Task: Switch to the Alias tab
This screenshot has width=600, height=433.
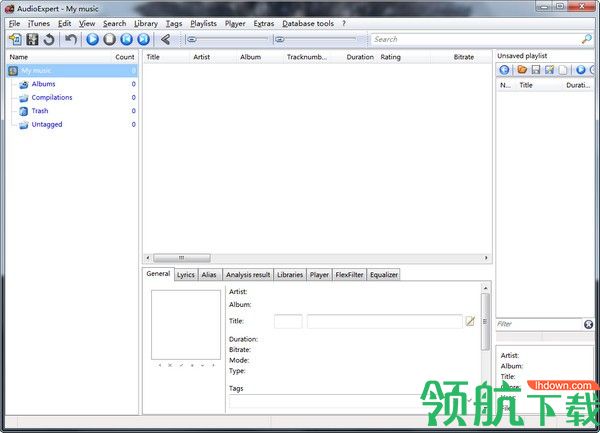Action: (209, 275)
